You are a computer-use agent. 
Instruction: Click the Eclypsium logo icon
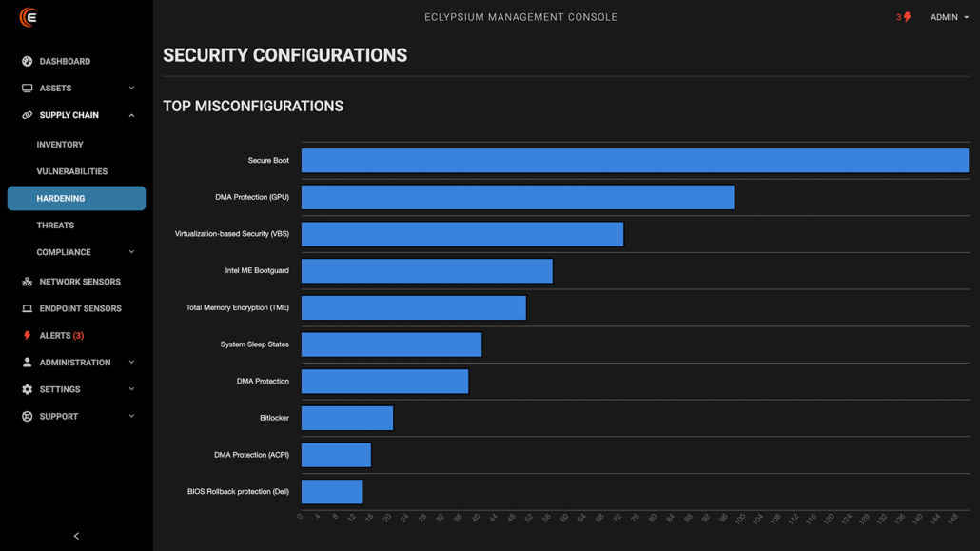point(29,17)
